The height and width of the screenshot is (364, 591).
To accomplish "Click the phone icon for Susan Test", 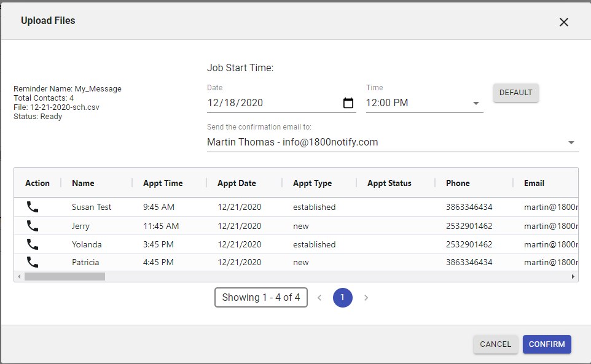I will (x=33, y=207).
